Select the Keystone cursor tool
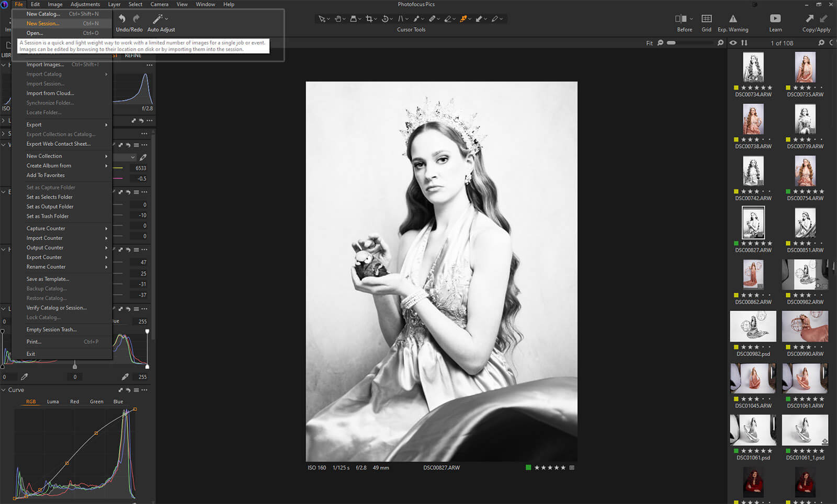Screen dimensions: 837x504 pos(401,19)
